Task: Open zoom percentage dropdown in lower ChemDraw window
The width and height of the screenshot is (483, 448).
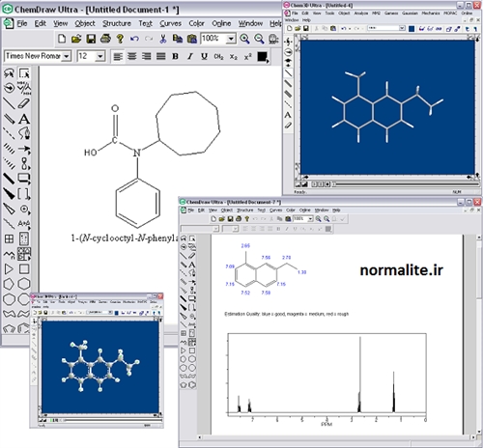Action: (x=310, y=219)
